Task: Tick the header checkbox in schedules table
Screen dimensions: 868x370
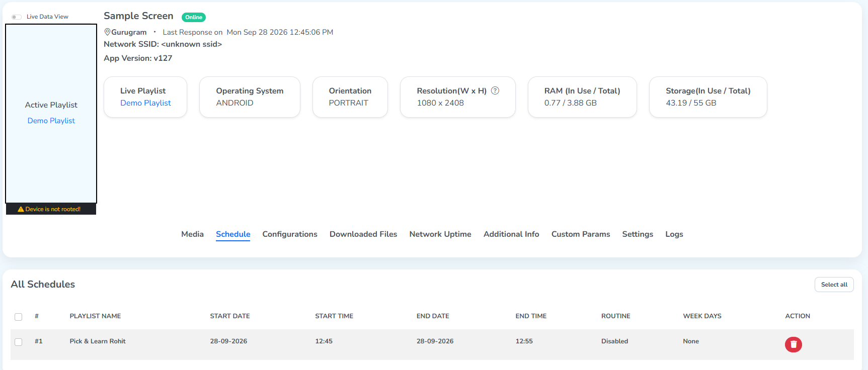Action: [19, 317]
